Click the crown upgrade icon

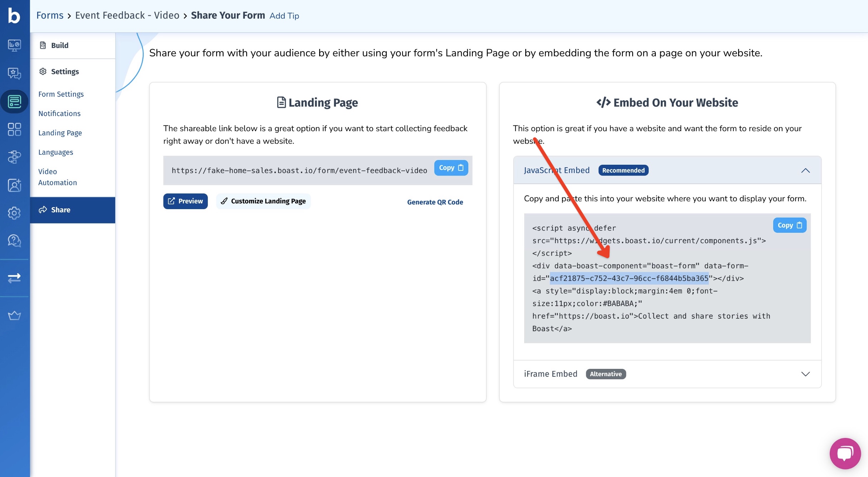(14, 315)
